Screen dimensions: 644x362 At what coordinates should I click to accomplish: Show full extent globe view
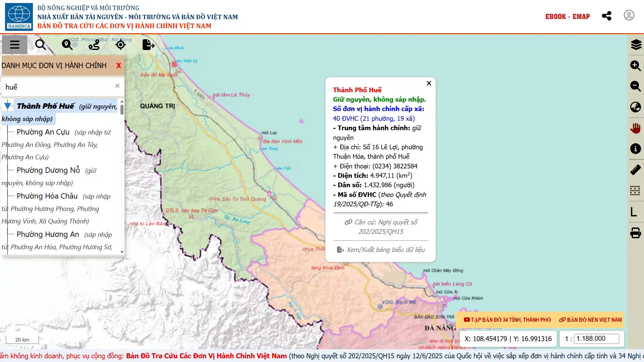(x=636, y=107)
